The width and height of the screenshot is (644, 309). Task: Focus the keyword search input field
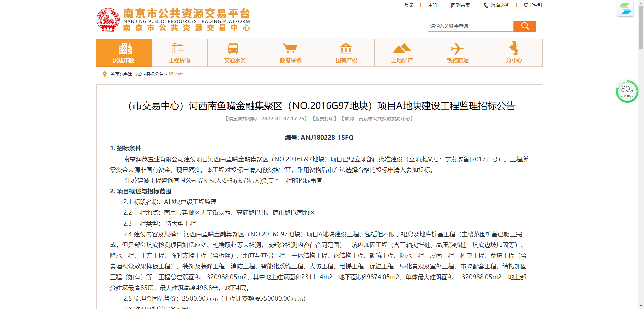click(x=470, y=26)
